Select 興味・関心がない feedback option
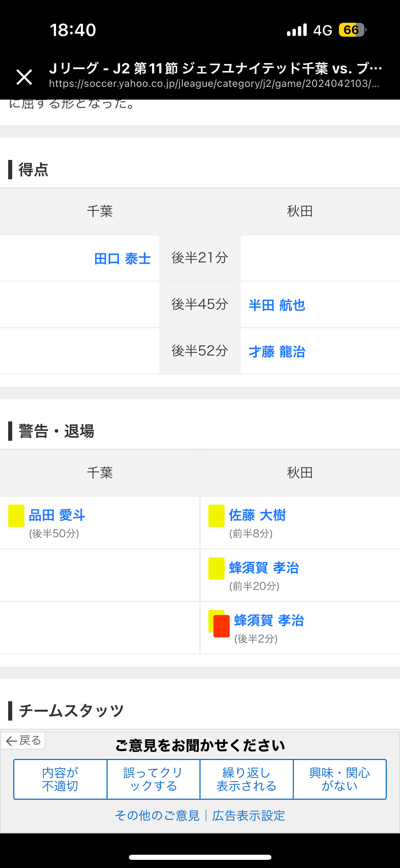This screenshot has height=868, width=400. point(340,779)
